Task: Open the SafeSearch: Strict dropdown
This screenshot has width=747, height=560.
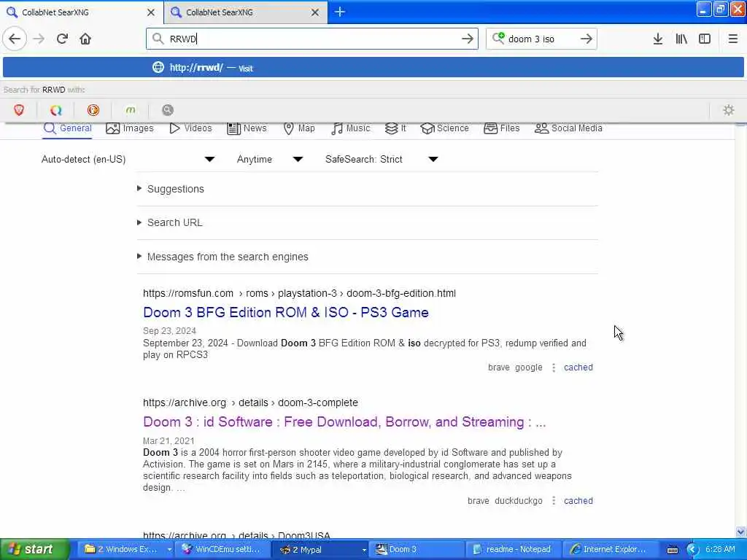Action: [x=382, y=159]
